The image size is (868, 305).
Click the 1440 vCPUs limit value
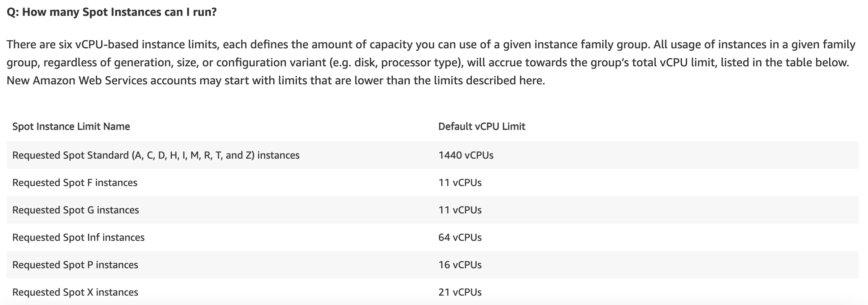(466, 155)
